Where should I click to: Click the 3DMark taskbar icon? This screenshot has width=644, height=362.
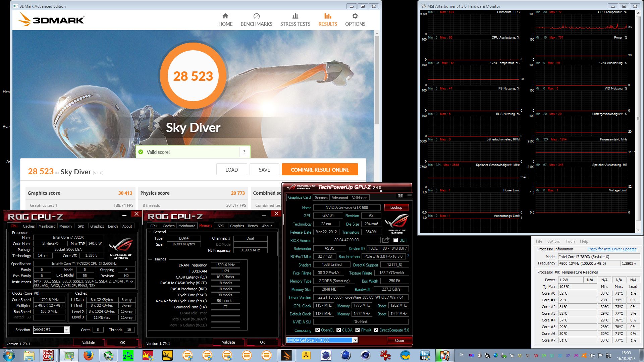point(286,355)
